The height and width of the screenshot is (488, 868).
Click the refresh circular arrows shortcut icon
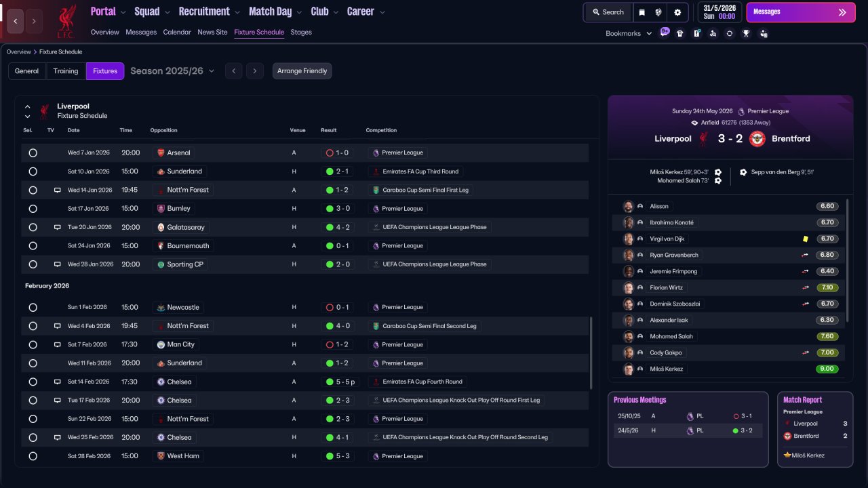pyautogui.click(x=730, y=33)
